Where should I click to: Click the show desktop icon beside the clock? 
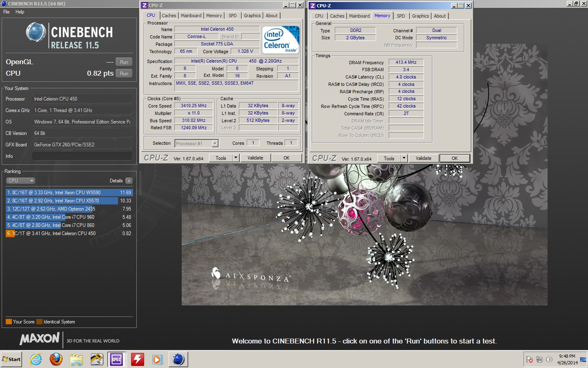tap(583, 359)
